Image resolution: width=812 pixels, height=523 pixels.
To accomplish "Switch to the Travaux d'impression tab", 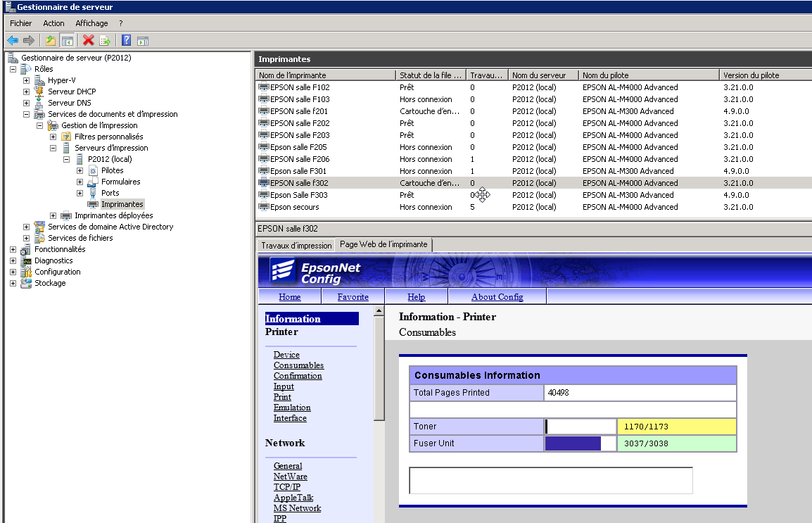I will tap(296, 246).
